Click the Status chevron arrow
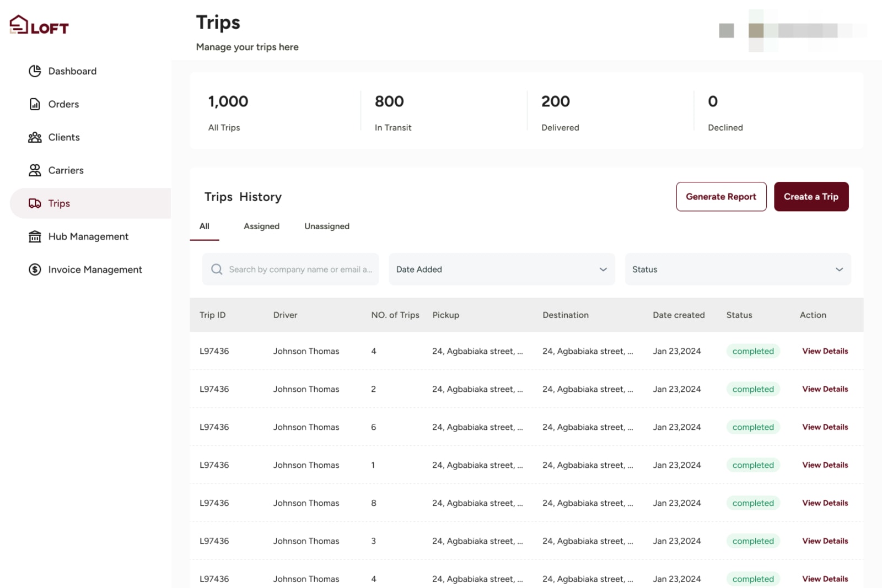Image resolution: width=882 pixels, height=588 pixels. [x=839, y=269]
